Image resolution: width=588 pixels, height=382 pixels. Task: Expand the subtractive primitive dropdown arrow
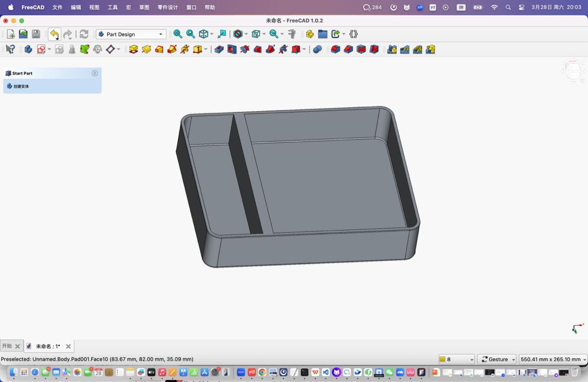click(304, 49)
